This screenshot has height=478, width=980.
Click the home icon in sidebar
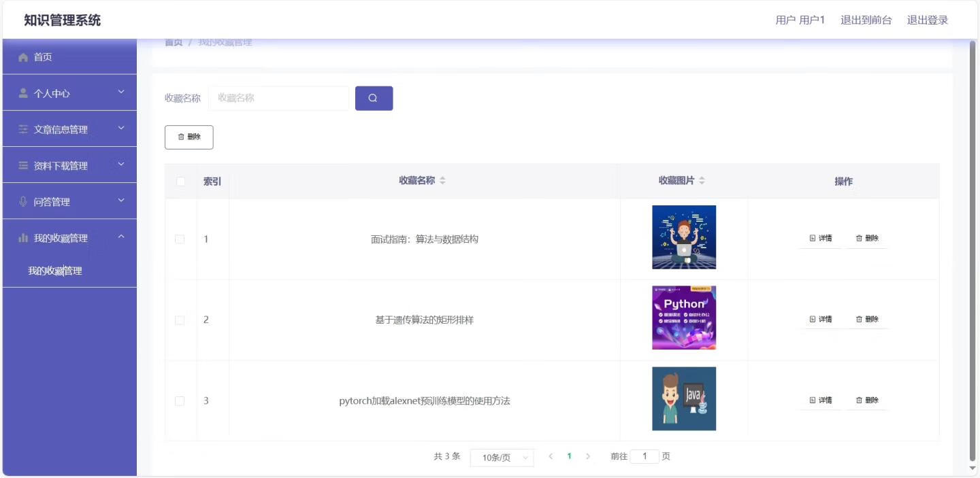23,57
